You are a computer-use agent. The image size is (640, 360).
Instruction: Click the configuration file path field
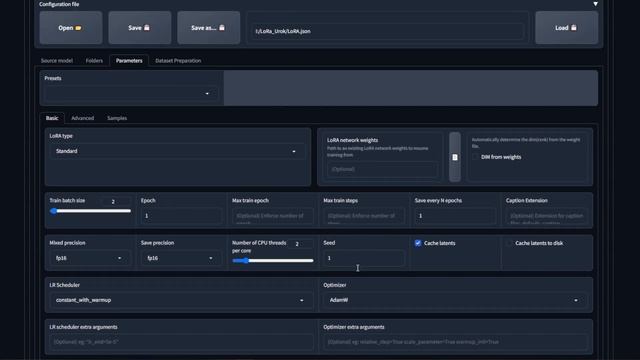387,31
